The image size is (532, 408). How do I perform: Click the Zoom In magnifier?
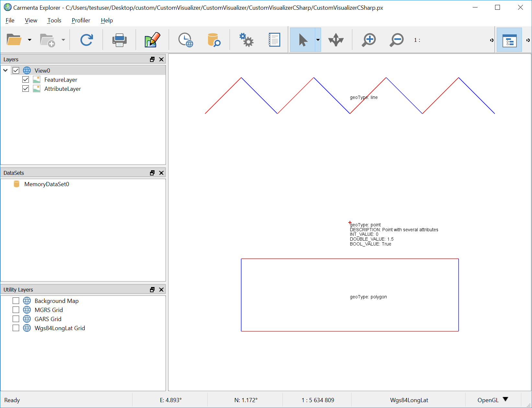coord(369,40)
